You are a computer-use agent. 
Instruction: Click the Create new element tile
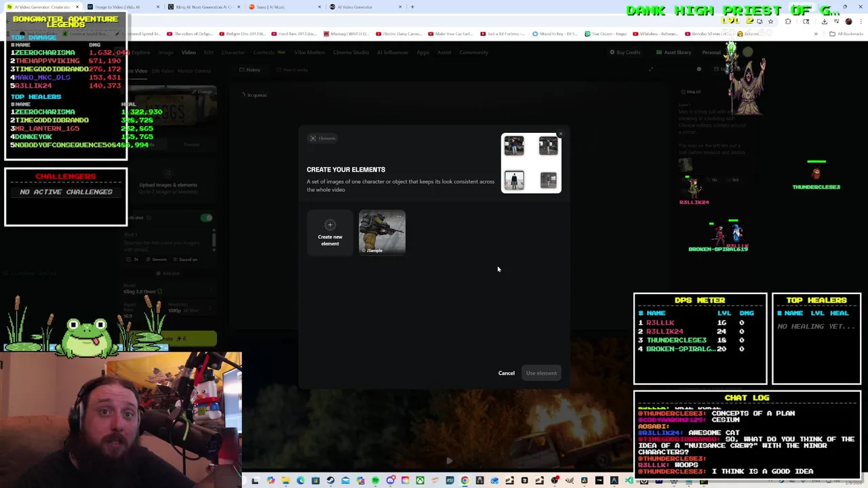(x=330, y=233)
